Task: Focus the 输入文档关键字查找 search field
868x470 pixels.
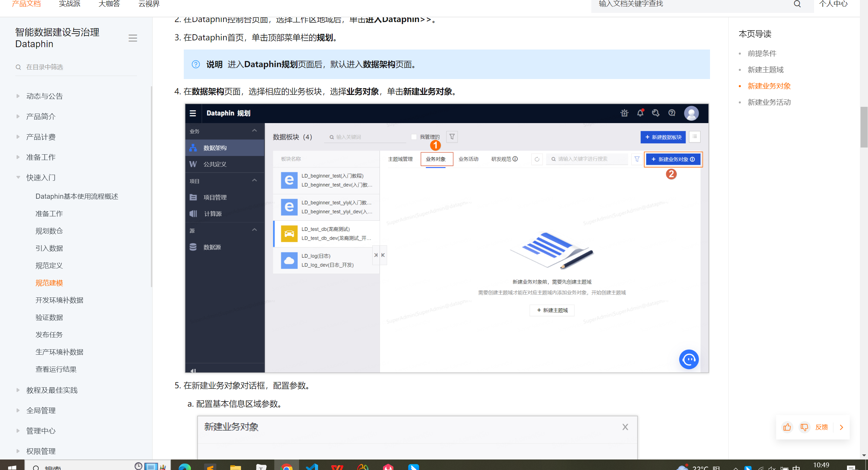Action: tap(692, 4)
